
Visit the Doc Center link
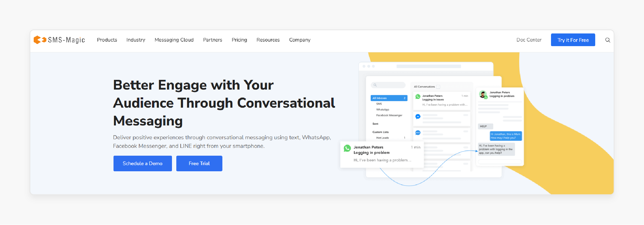(529, 40)
